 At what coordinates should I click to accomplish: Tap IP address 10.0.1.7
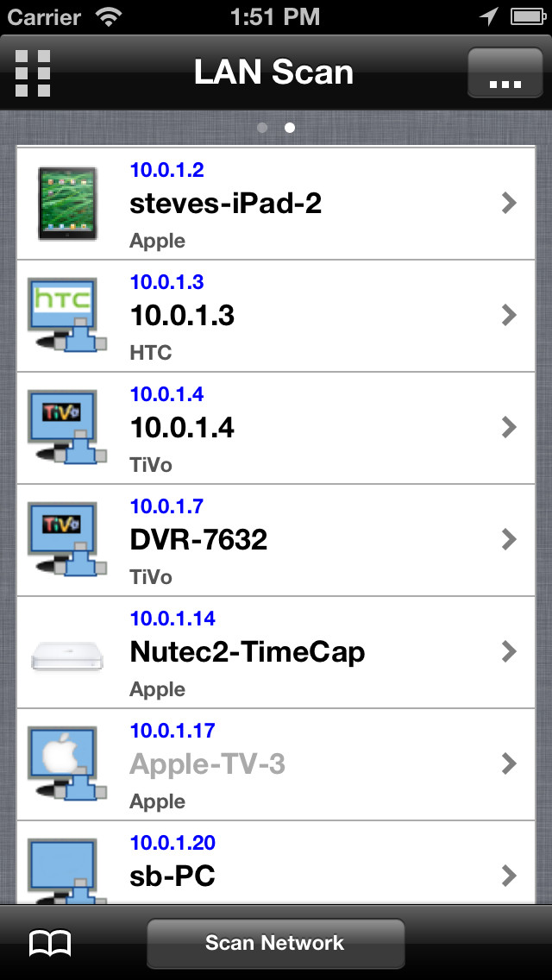coord(167,506)
